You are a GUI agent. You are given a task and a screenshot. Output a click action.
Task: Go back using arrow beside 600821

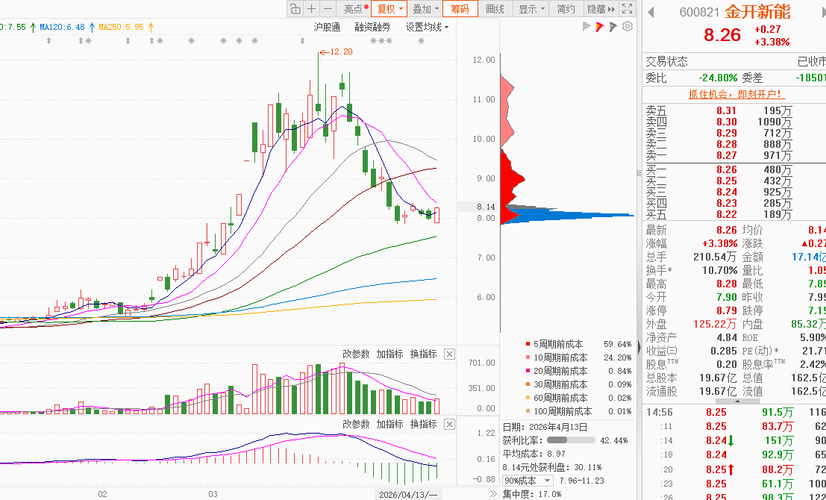(651, 12)
